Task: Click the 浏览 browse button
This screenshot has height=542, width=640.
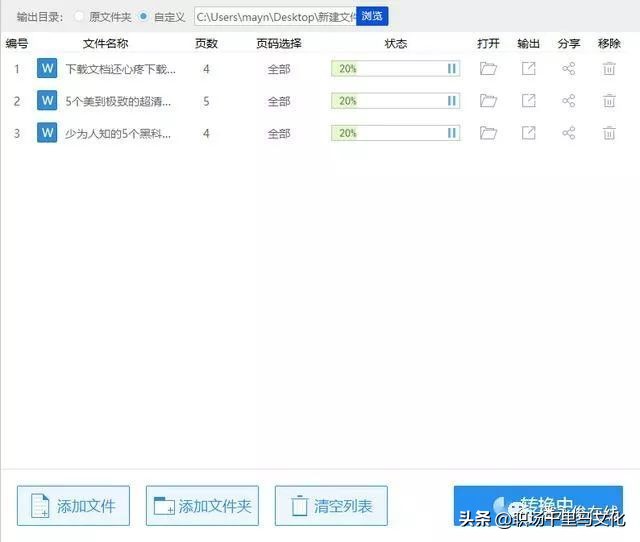Action: click(372, 16)
